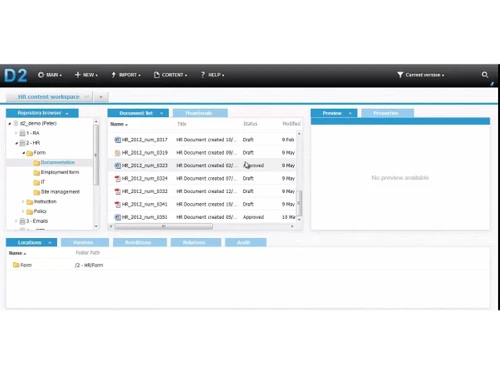Select the Site management folder
Image resolution: width=500 pixels, height=375 pixels.
click(x=60, y=192)
